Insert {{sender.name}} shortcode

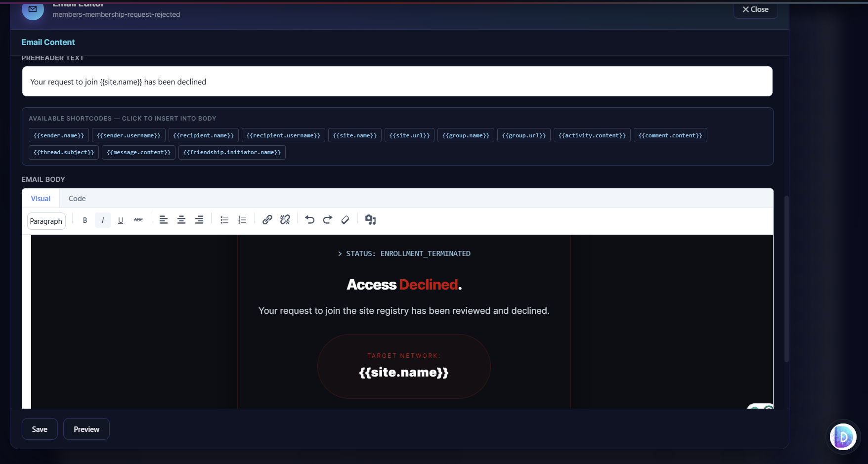59,135
